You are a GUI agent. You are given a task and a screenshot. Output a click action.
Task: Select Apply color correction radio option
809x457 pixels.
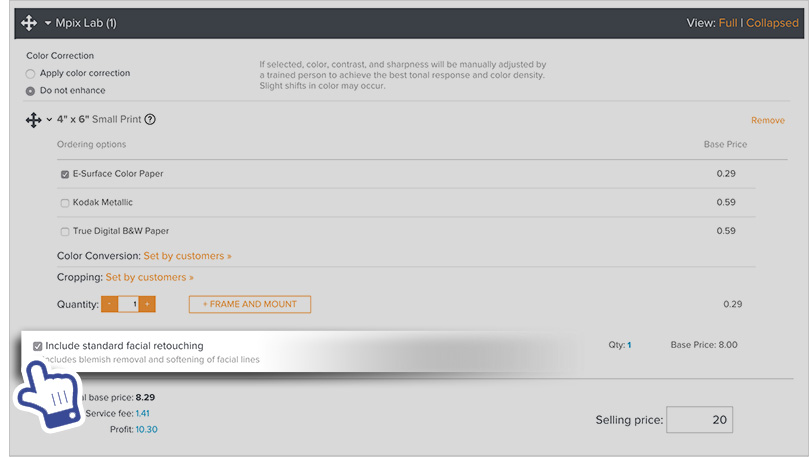(x=30, y=74)
